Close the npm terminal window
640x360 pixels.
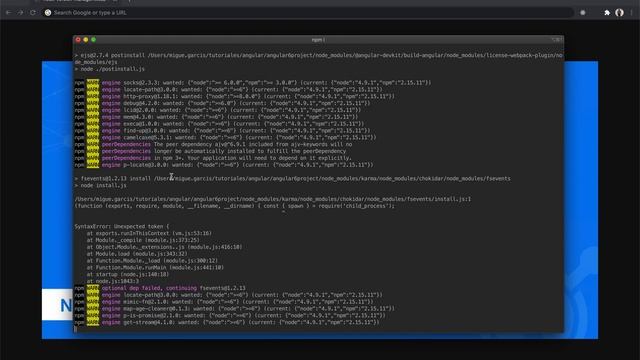coord(78,40)
